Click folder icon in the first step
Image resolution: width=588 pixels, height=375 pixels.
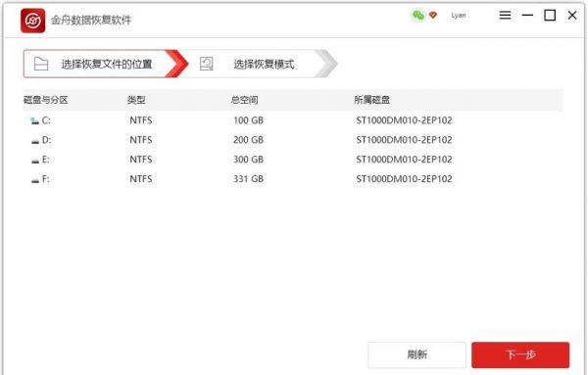tap(41, 64)
